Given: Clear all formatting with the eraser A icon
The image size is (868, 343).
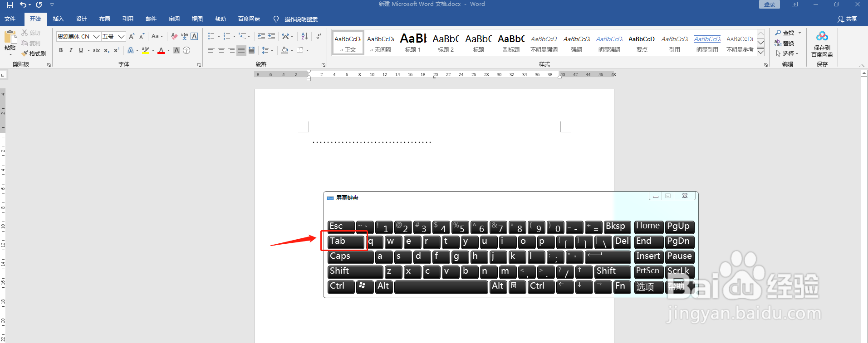Looking at the screenshot, I should [x=174, y=36].
